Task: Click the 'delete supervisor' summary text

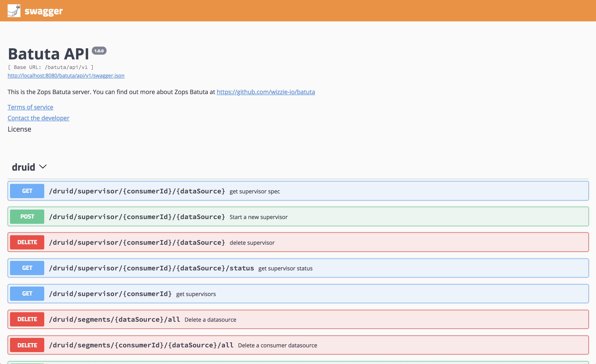Action: 252,243
